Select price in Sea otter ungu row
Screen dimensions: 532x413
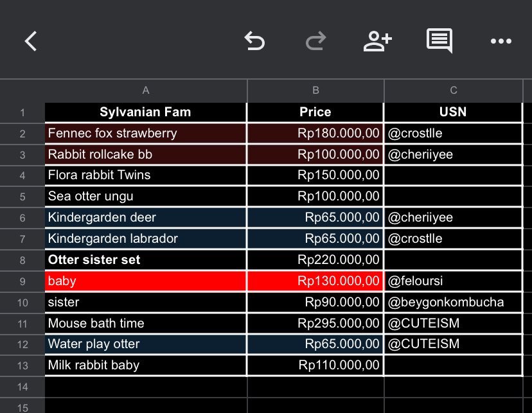[315, 197]
